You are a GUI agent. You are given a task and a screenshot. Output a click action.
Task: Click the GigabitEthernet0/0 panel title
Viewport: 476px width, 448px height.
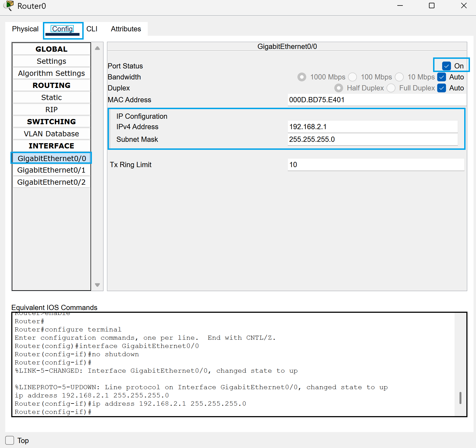pyautogui.click(x=287, y=46)
